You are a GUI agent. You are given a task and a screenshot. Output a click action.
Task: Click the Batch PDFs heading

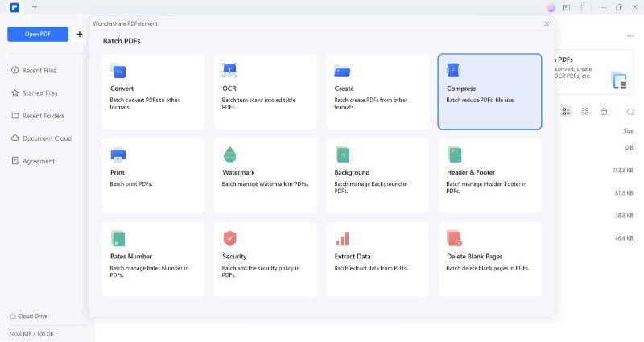point(122,41)
